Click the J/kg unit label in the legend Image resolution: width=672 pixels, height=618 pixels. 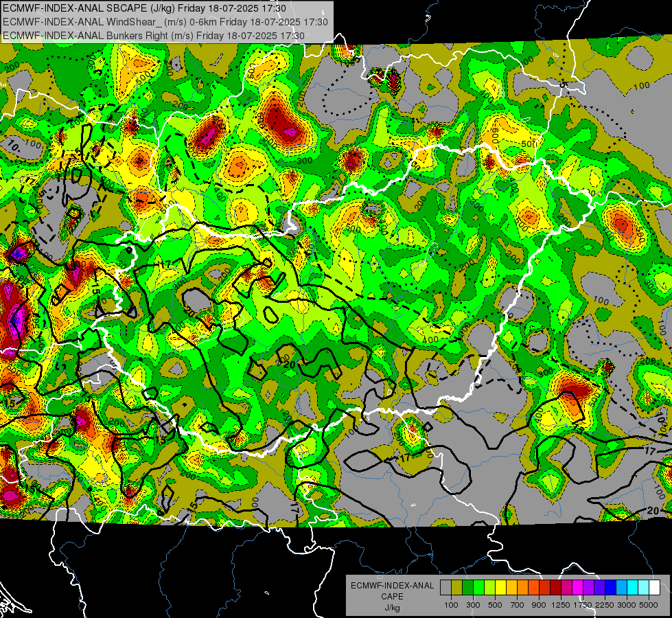coord(392,608)
